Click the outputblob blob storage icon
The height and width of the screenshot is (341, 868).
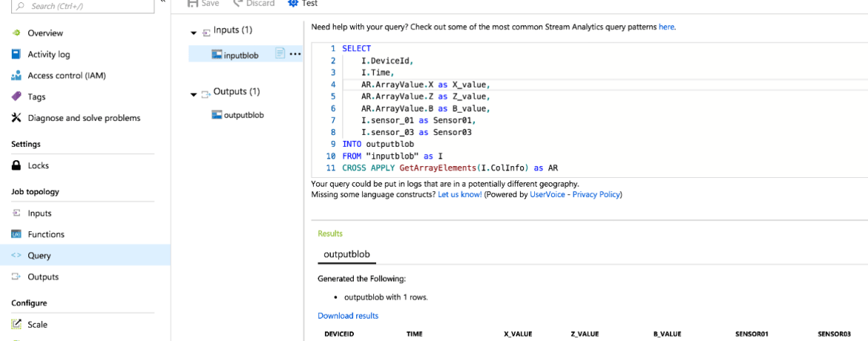click(x=217, y=115)
